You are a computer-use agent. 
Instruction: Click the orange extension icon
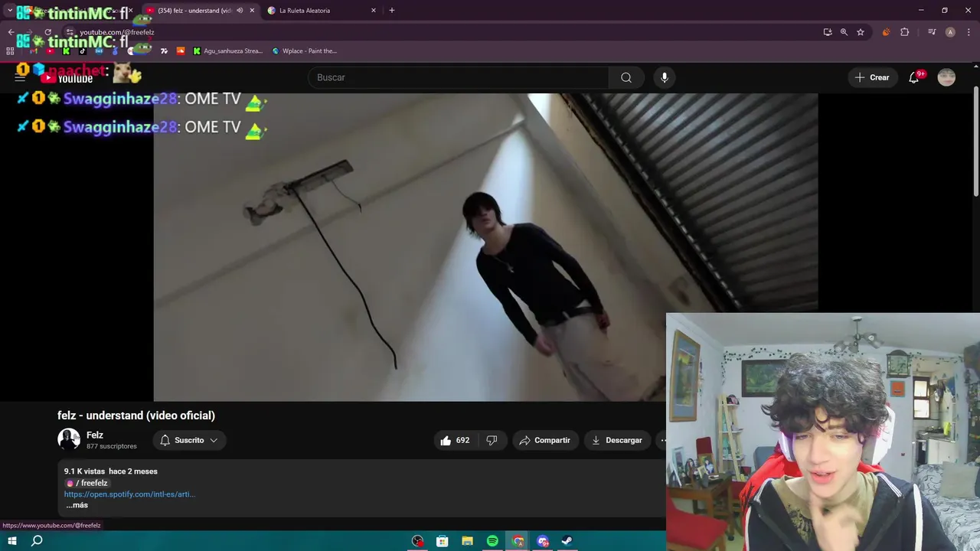(x=886, y=32)
